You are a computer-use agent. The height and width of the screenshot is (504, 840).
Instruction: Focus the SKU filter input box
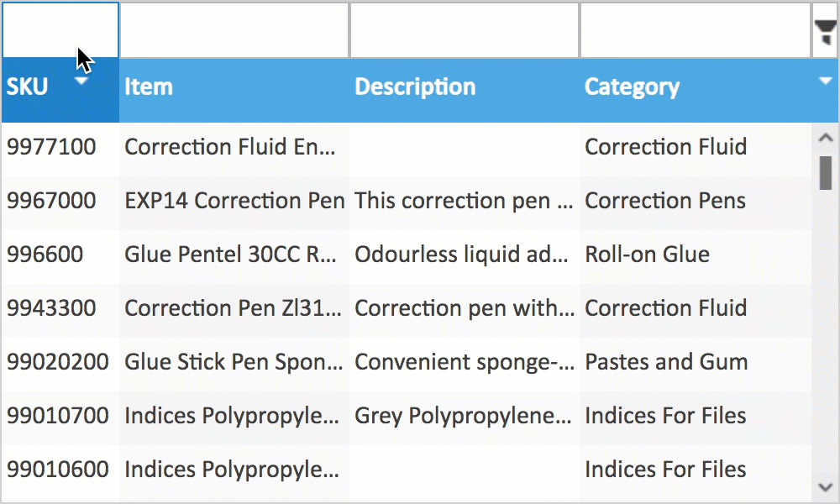tap(60, 30)
